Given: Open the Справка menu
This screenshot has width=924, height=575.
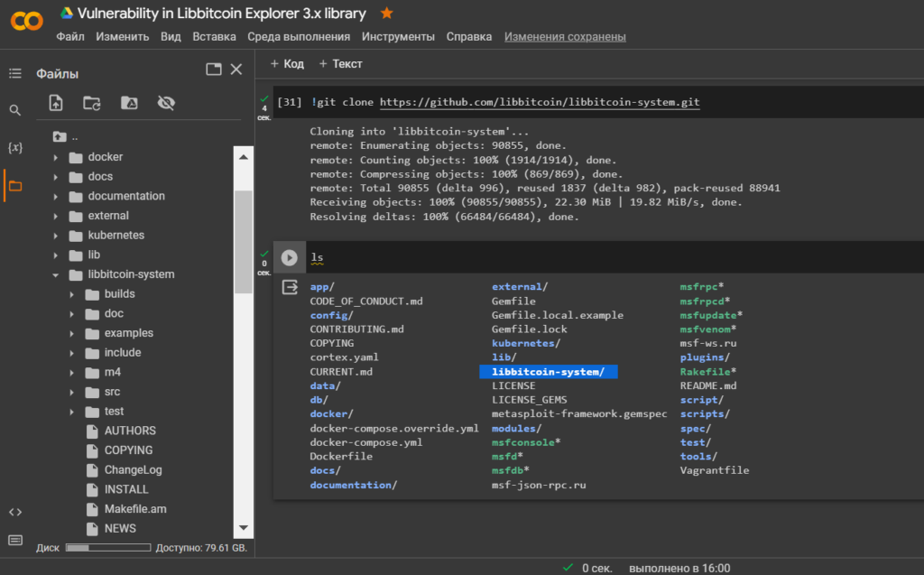Looking at the screenshot, I should click(x=468, y=37).
